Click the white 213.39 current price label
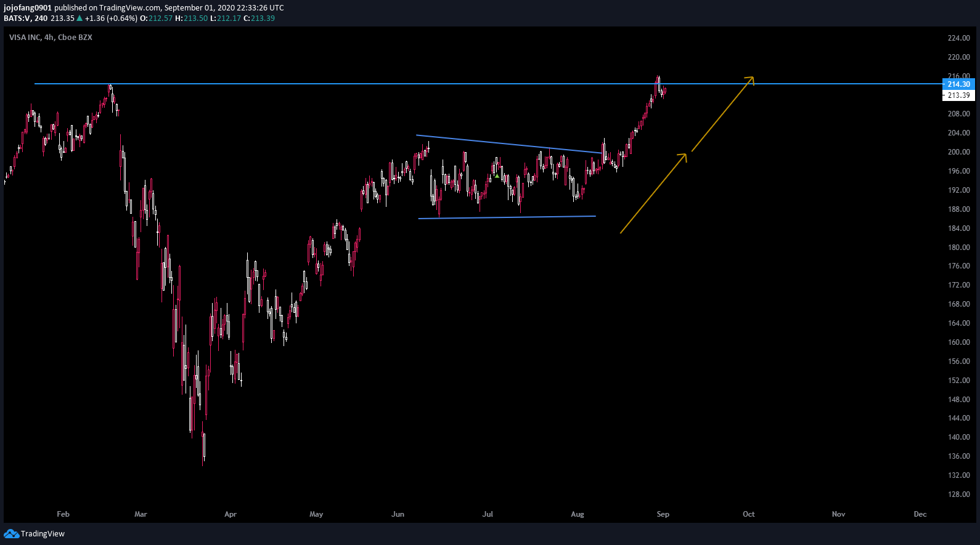The image size is (980, 545). pyautogui.click(x=958, y=95)
